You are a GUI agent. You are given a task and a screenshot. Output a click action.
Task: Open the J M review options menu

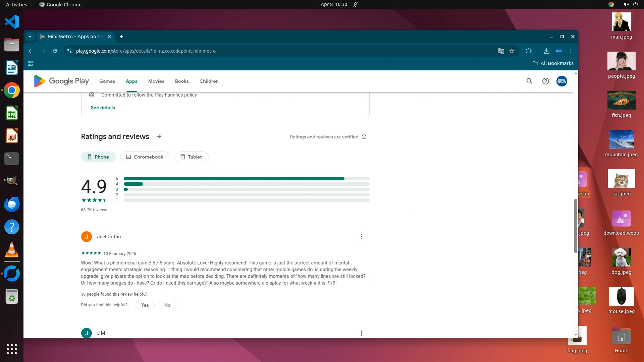[361, 333]
